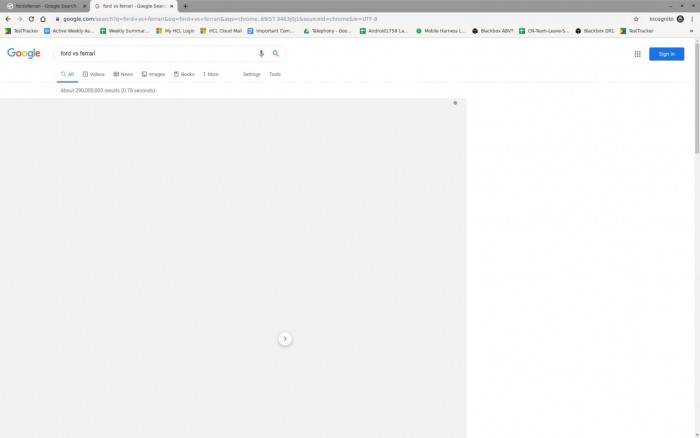Switch to the News results tab
The image size is (700, 438).
pos(123,74)
